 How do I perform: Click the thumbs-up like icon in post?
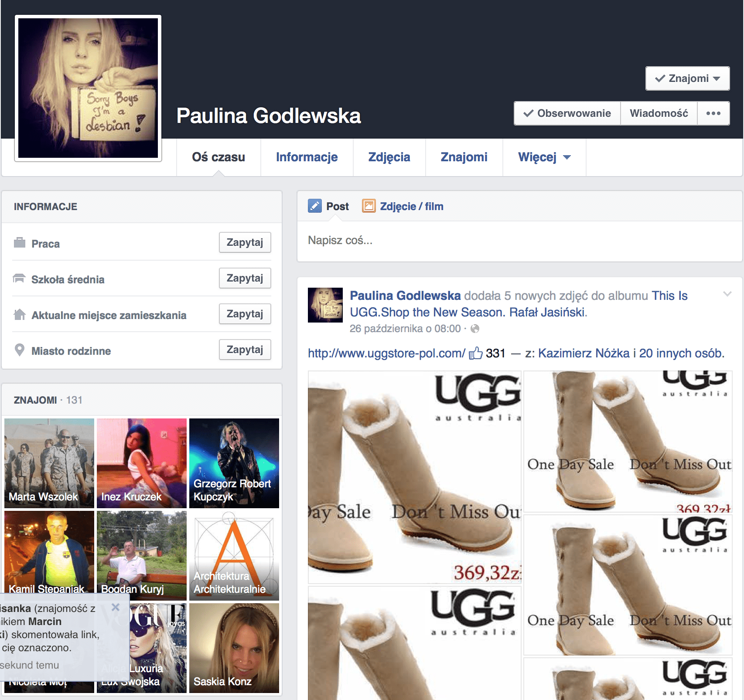click(475, 353)
